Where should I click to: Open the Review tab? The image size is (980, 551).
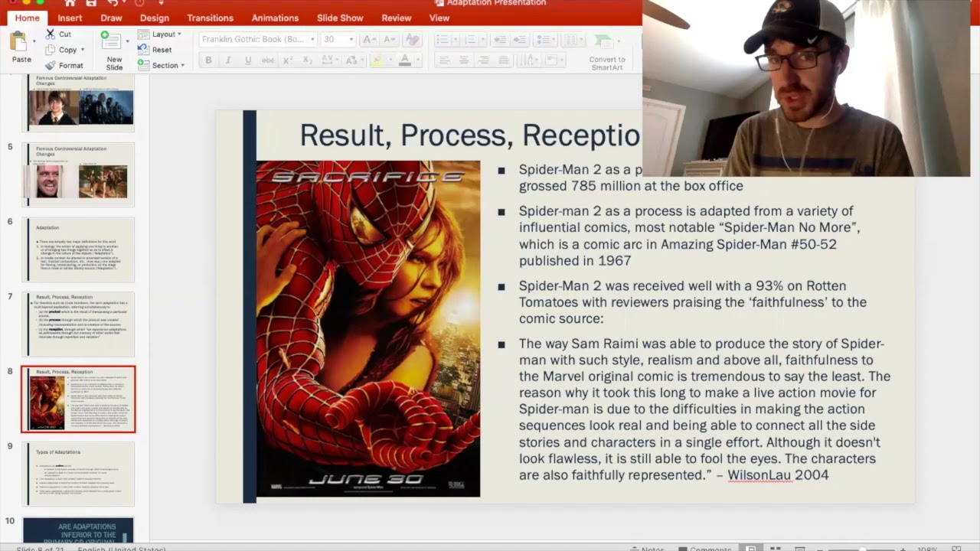[397, 18]
